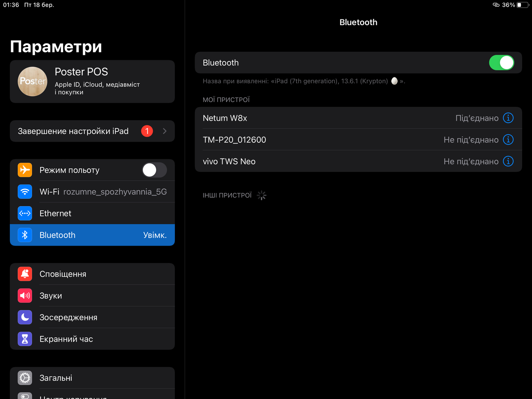Tap the Airplane mode orange icon
Screen dimensions: 532x399
coord(25,170)
